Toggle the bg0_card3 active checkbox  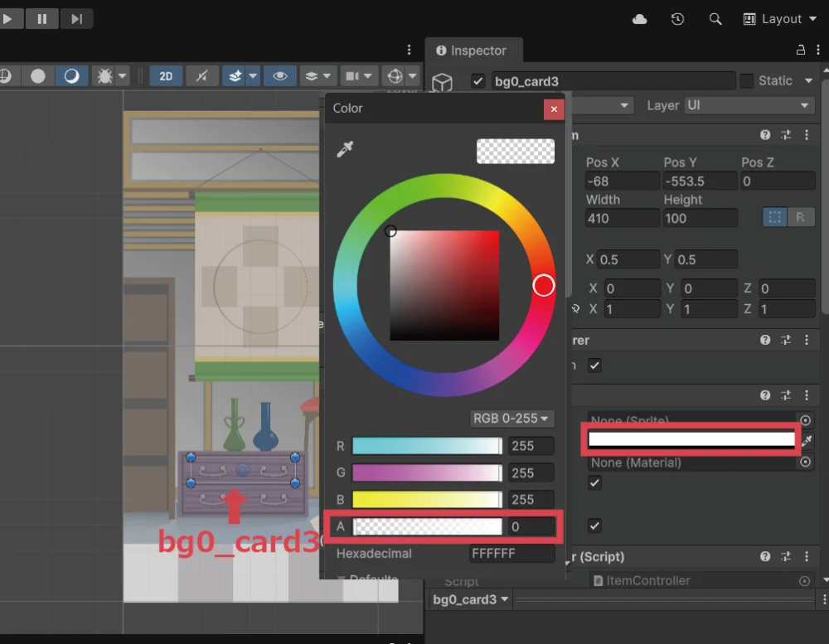coord(478,80)
